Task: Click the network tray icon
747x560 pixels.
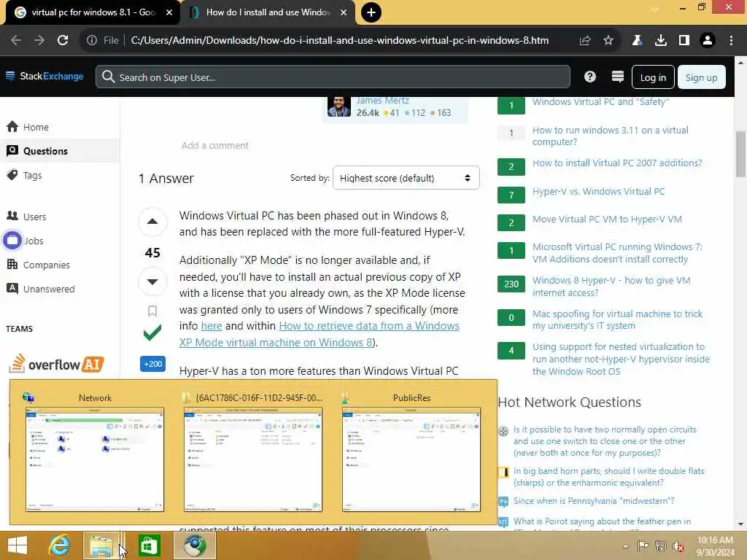Action: 661,546
